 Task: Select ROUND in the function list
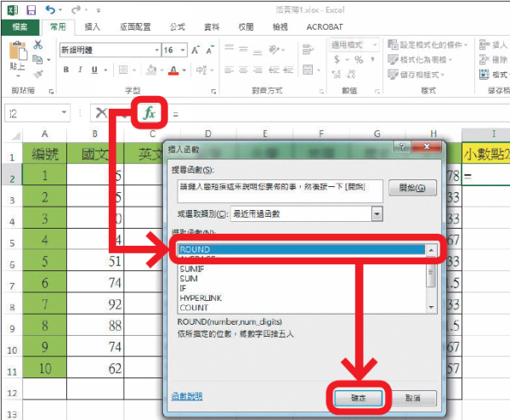(x=302, y=249)
